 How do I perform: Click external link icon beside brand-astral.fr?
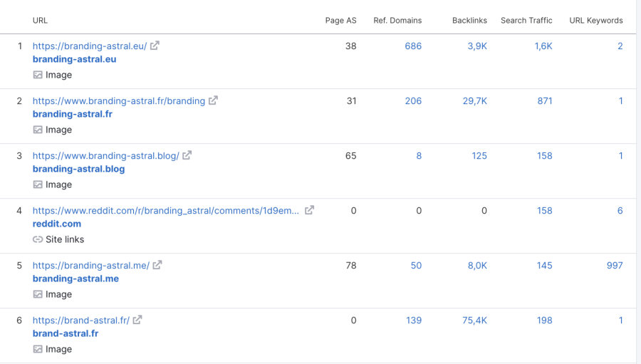click(137, 320)
